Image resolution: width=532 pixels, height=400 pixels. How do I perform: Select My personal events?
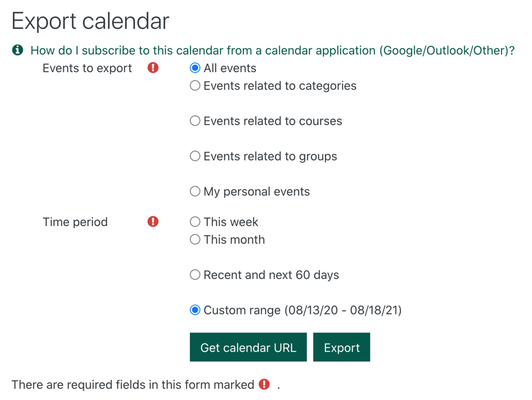195,191
